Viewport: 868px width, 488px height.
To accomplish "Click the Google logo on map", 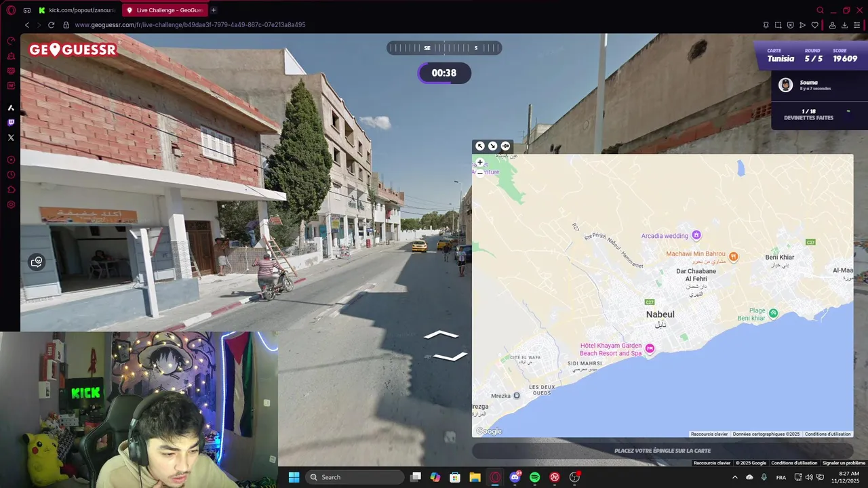I will [489, 431].
